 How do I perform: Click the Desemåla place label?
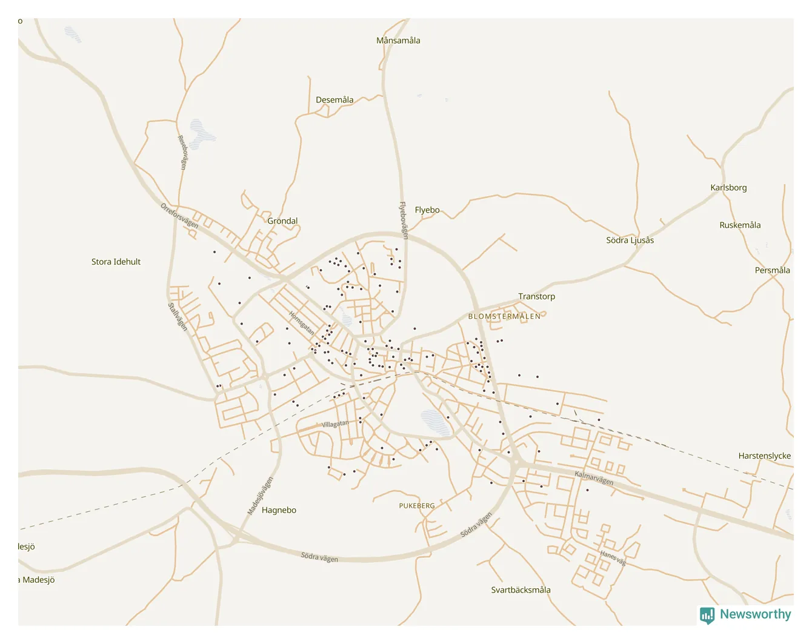point(334,100)
